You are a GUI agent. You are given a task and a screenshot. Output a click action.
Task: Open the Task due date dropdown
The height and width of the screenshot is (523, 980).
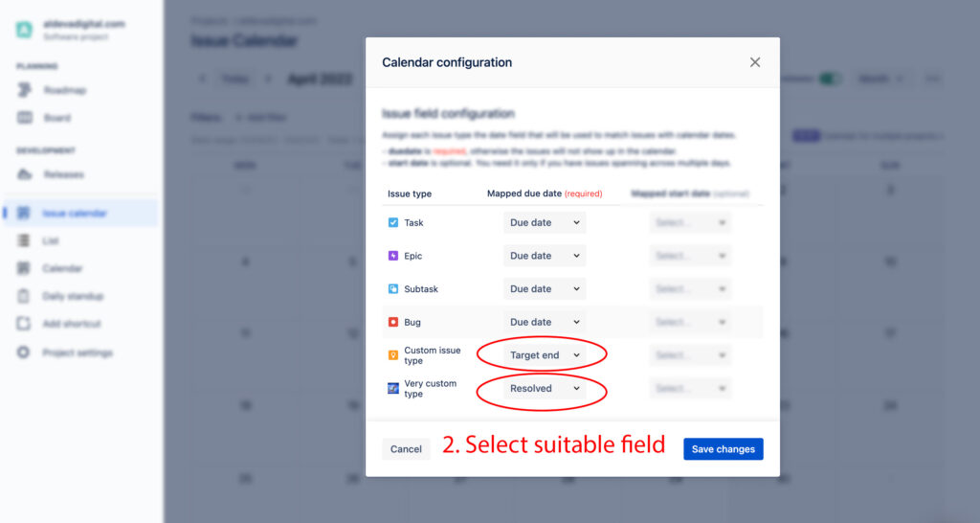click(545, 223)
